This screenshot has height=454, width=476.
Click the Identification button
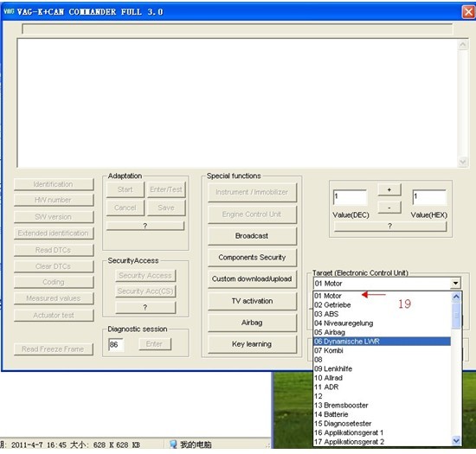coord(54,184)
